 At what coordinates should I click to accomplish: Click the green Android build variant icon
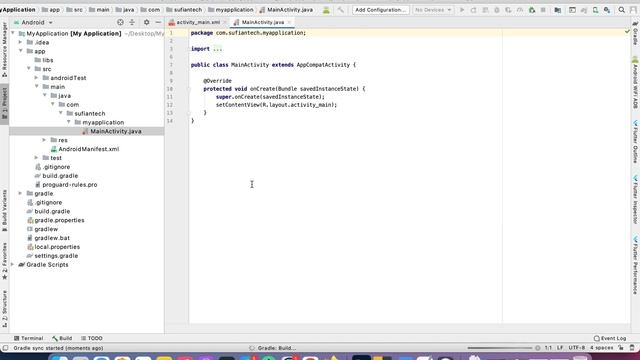point(326,10)
